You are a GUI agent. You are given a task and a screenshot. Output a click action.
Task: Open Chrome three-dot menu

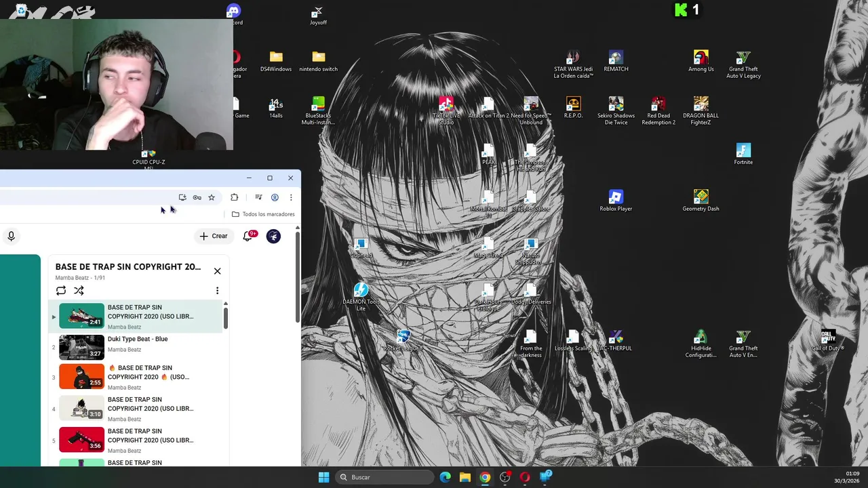(x=291, y=197)
